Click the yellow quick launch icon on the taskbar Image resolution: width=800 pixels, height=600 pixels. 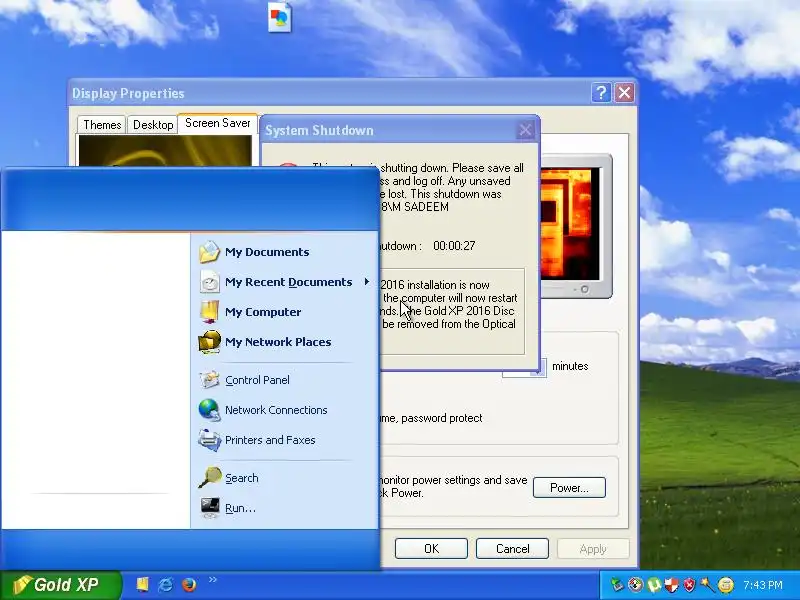(142, 584)
